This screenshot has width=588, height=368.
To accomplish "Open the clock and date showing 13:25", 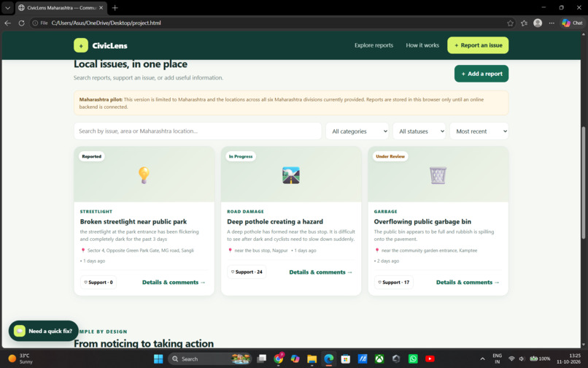I will (x=569, y=359).
